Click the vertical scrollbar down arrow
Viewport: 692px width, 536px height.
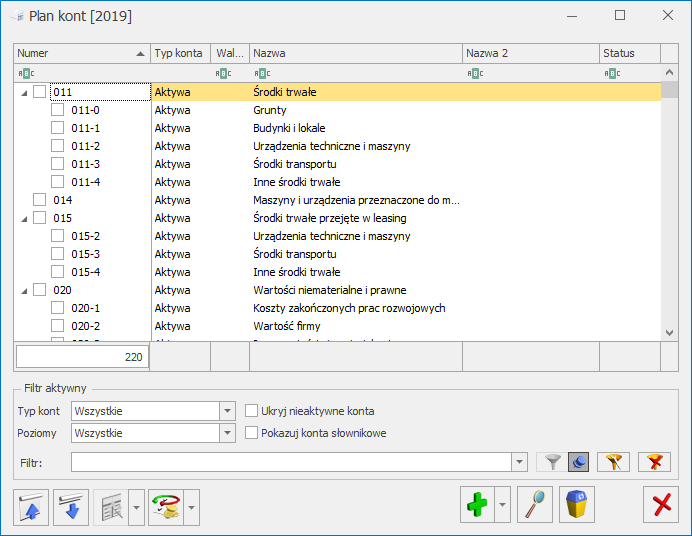(x=670, y=332)
